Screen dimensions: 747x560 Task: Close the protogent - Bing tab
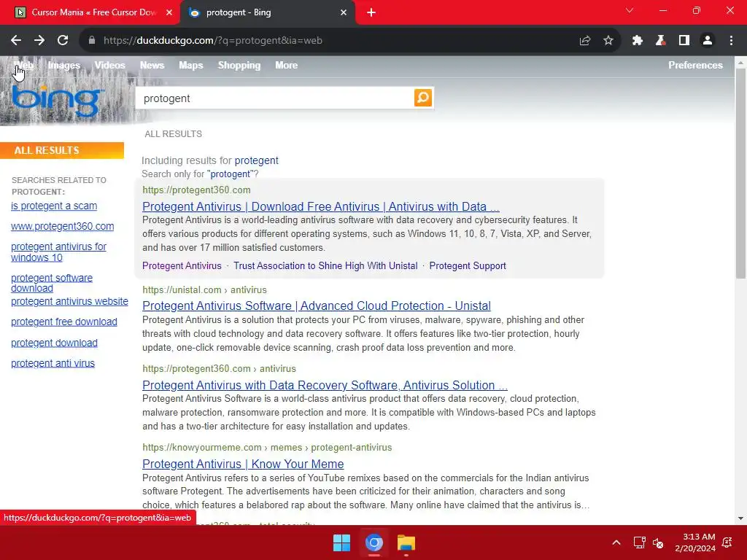[344, 12]
